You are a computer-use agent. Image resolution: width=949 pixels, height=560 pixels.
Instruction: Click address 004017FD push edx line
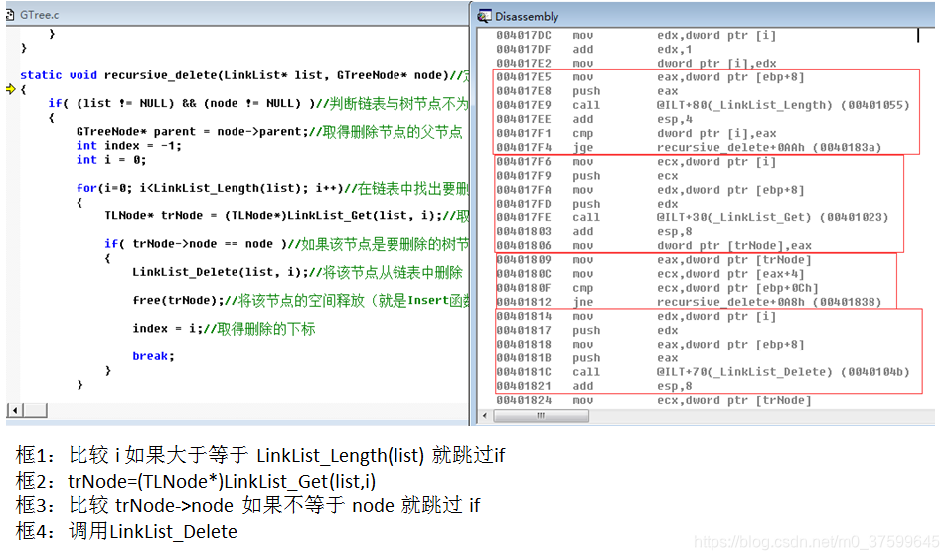point(587,204)
